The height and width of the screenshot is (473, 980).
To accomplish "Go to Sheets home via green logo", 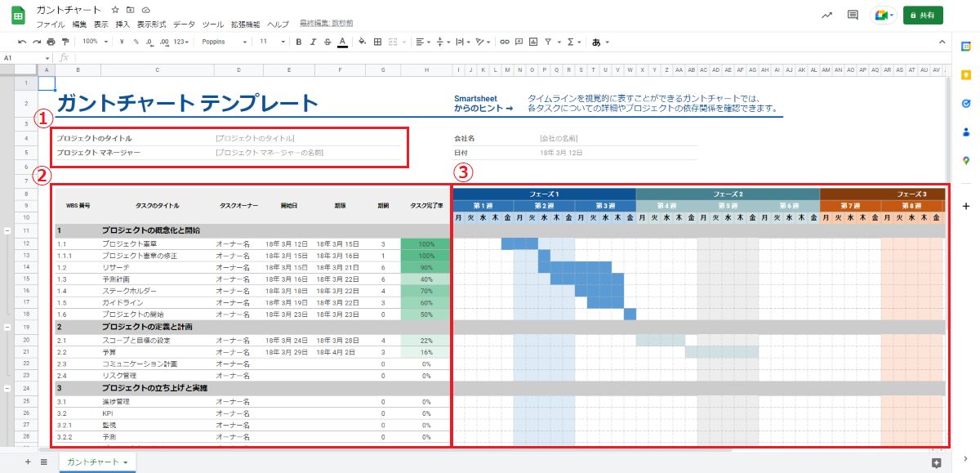I will (x=18, y=16).
